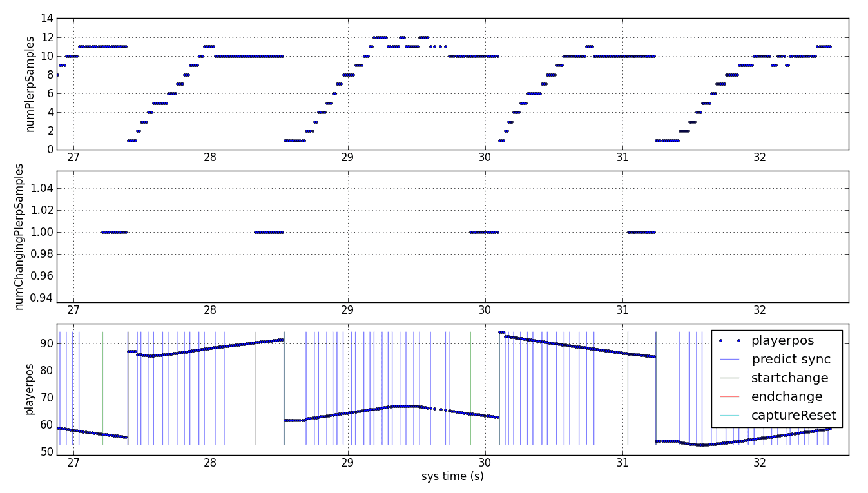Click y-tick 90 on playerpos plot
This screenshot has height=493, width=868.
(x=46, y=343)
